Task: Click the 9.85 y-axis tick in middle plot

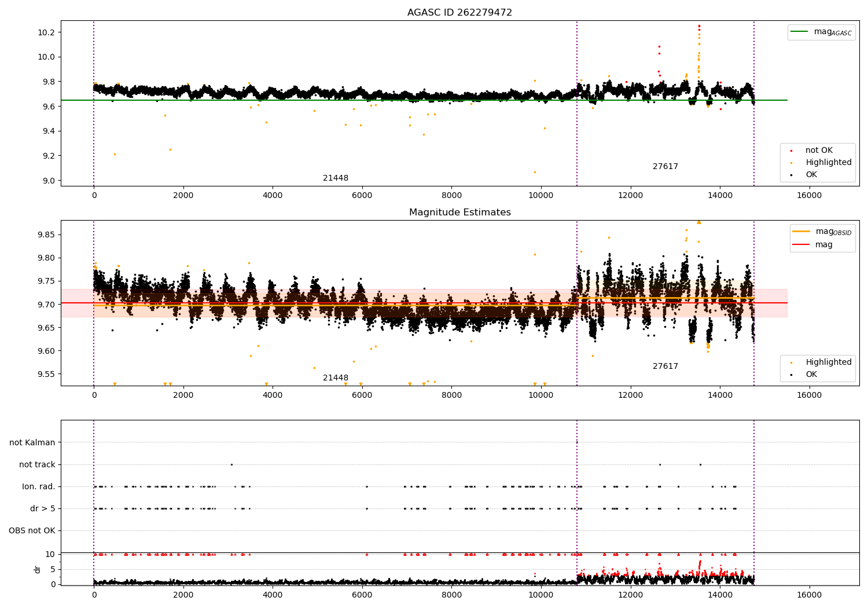Action: click(46, 235)
